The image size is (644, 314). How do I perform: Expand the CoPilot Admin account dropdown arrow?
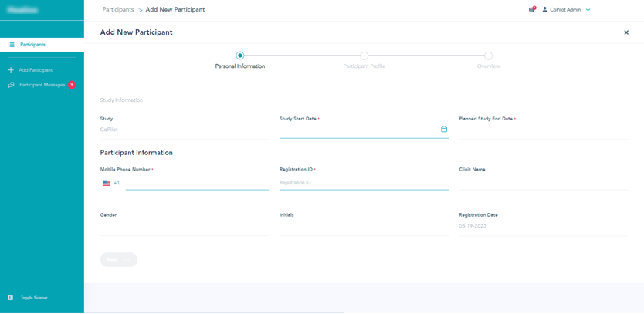click(588, 10)
